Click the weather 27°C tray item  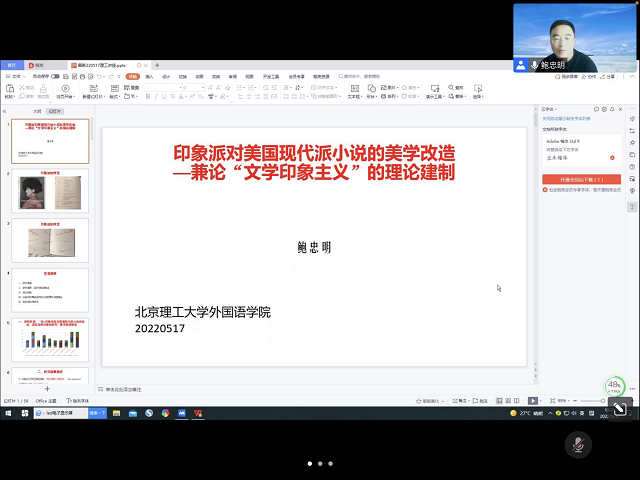pos(527,413)
